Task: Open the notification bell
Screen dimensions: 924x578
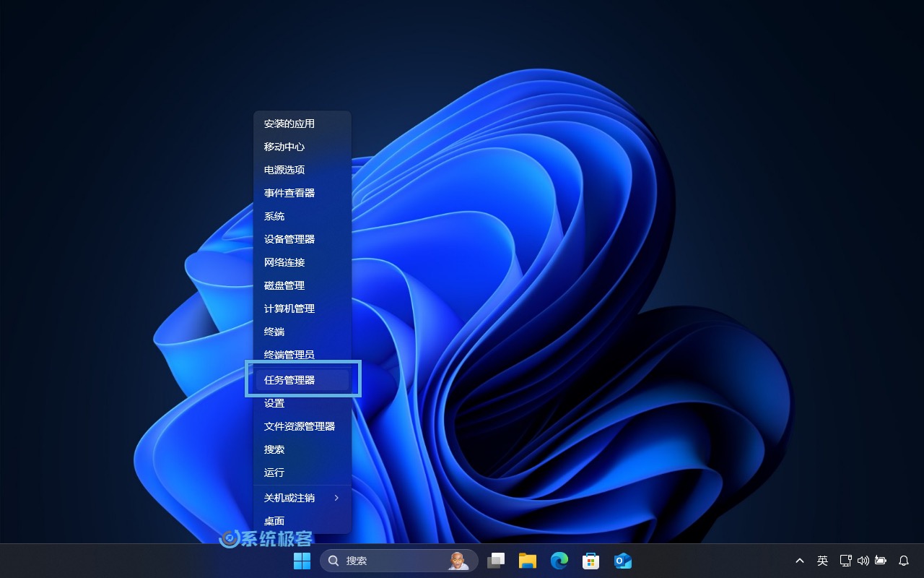Action: (x=903, y=561)
